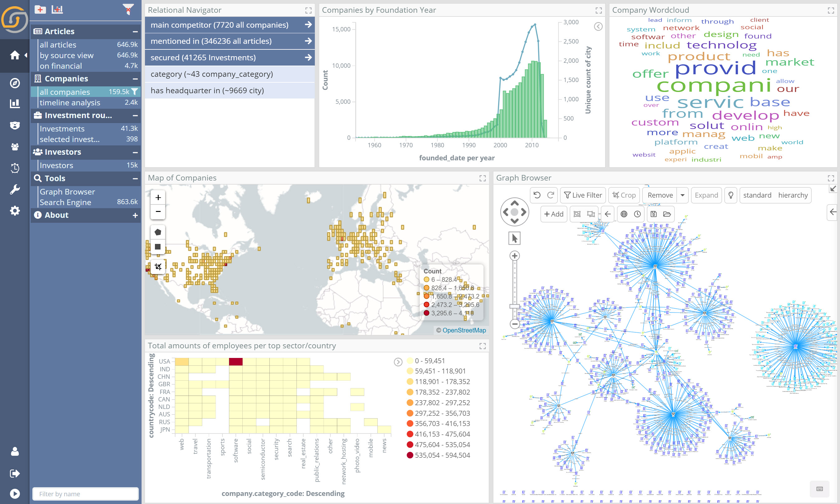The height and width of the screenshot is (504, 840).
Task: Switch graph layout to standard
Action: click(757, 195)
